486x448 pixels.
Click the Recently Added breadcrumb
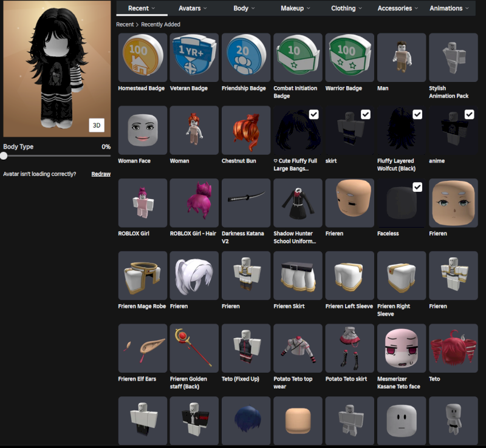pyautogui.click(x=160, y=24)
